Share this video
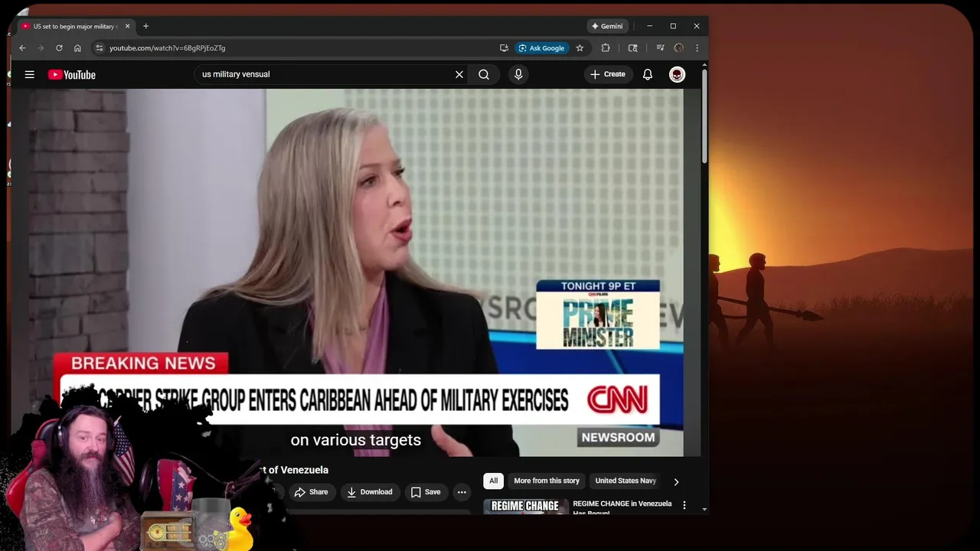Image resolution: width=980 pixels, height=551 pixels. 312,492
